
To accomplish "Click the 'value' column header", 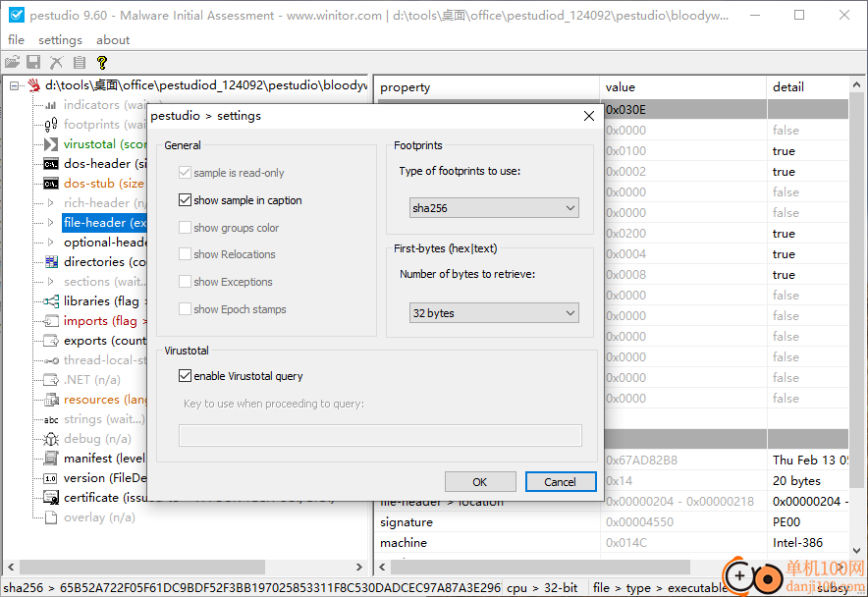I will pyautogui.click(x=683, y=87).
